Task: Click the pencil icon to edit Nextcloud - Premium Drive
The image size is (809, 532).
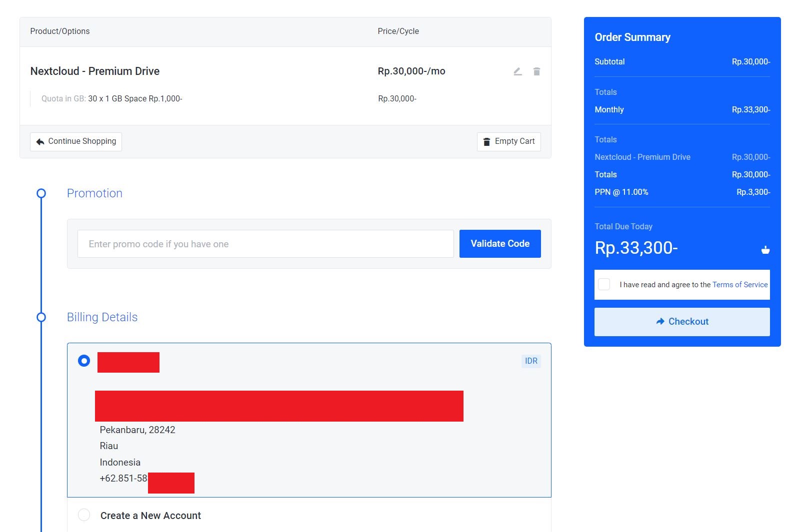Action: (x=517, y=71)
